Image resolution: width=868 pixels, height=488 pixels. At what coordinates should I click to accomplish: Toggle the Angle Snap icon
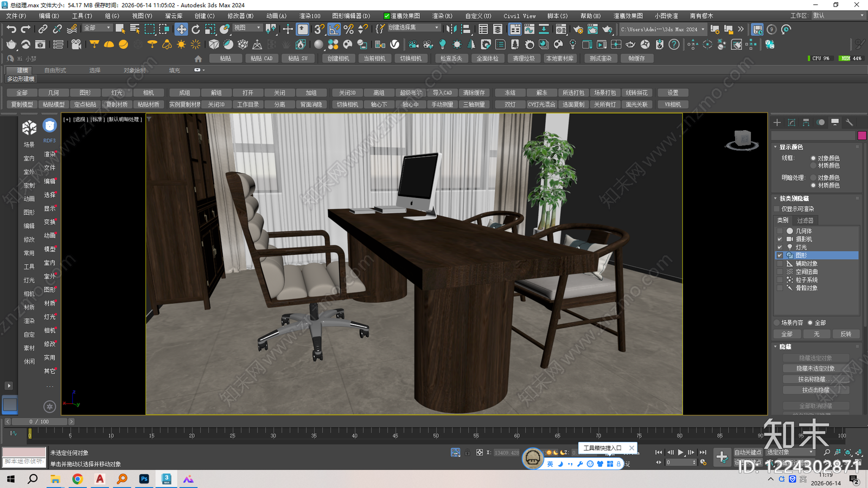tap(334, 29)
